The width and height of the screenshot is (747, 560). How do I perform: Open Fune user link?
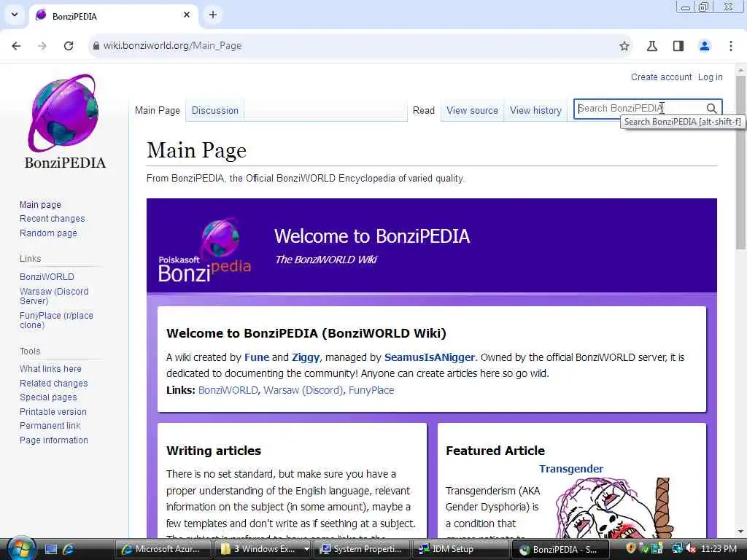(x=257, y=357)
